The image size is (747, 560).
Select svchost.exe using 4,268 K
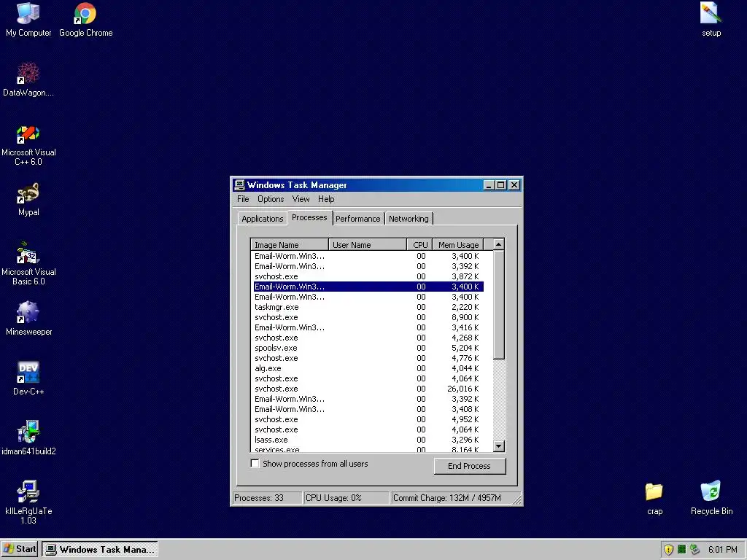coord(368,338)
